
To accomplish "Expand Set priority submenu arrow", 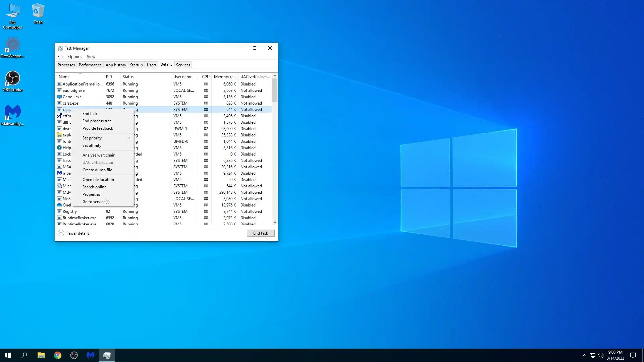I will point(129,138).
